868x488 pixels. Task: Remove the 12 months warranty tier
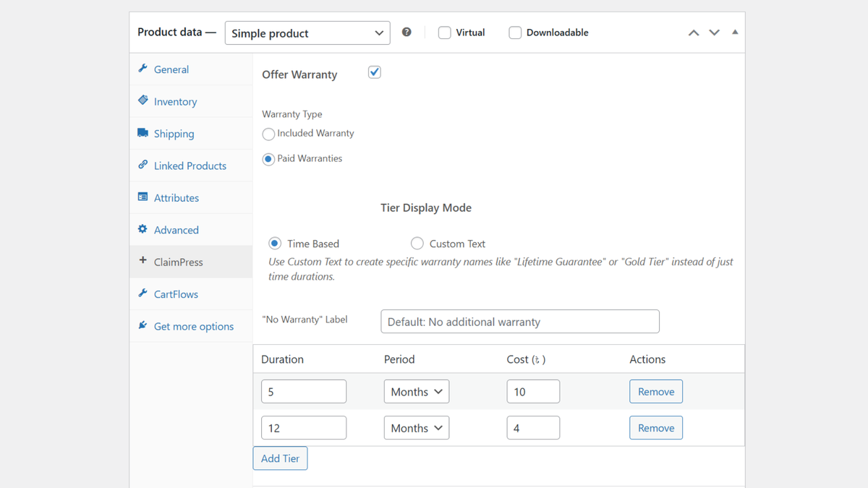656,428
